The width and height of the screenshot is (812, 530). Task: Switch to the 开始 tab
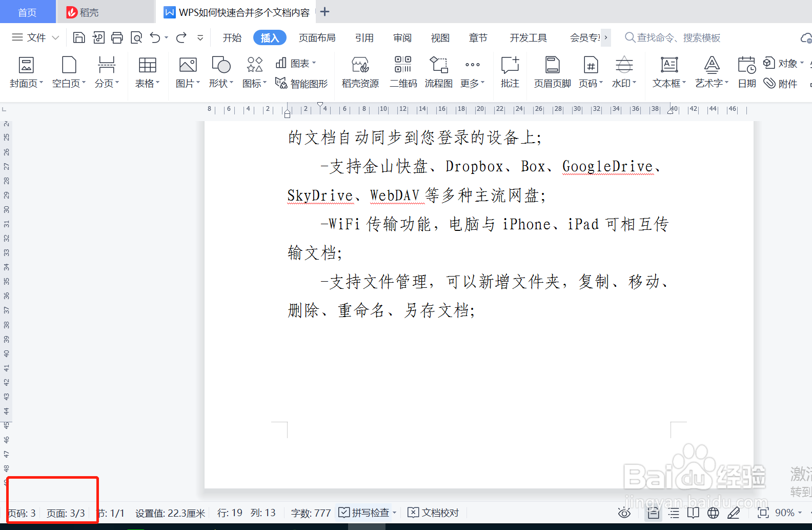(x=232, y=37)
